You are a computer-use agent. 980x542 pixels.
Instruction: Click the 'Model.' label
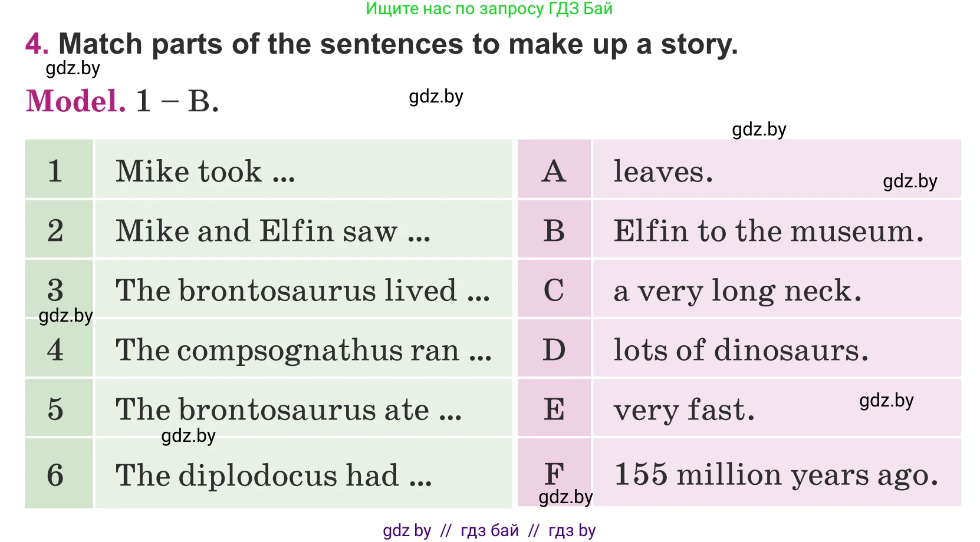pos(76,101)
